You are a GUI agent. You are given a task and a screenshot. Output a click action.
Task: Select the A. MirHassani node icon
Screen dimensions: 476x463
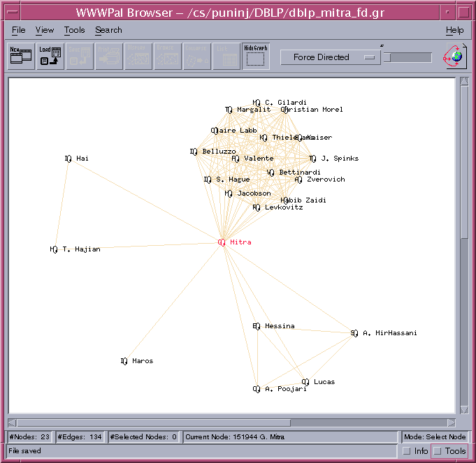(x=354, y=333)
